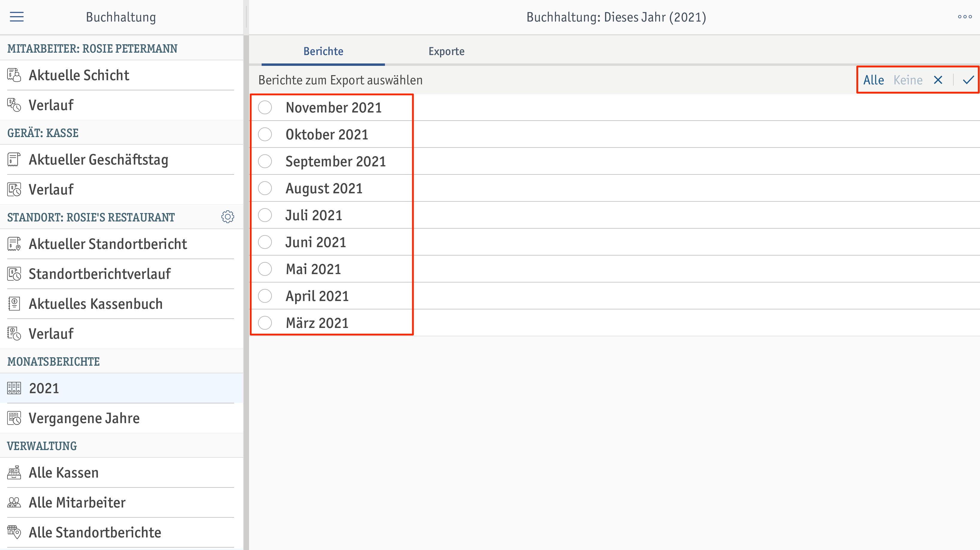Click the Standort: Rosie's Restaurant header
980x550 pixels.
(x=91, y=217)
